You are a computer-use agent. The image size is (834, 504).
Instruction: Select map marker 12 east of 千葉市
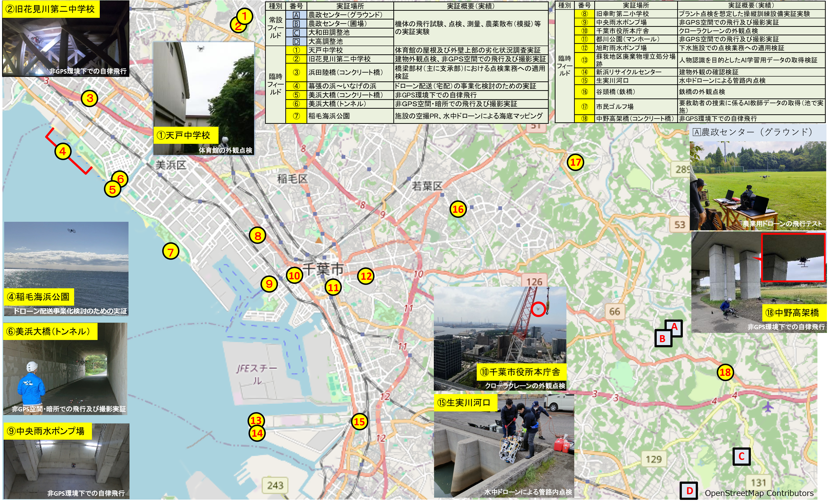click(x=366, y=276)
